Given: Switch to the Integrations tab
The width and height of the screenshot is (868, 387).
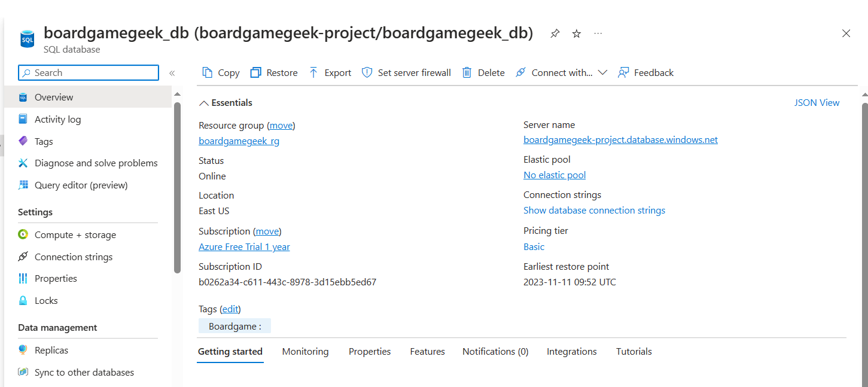Looking at the screenshot, I should [572, 352].
